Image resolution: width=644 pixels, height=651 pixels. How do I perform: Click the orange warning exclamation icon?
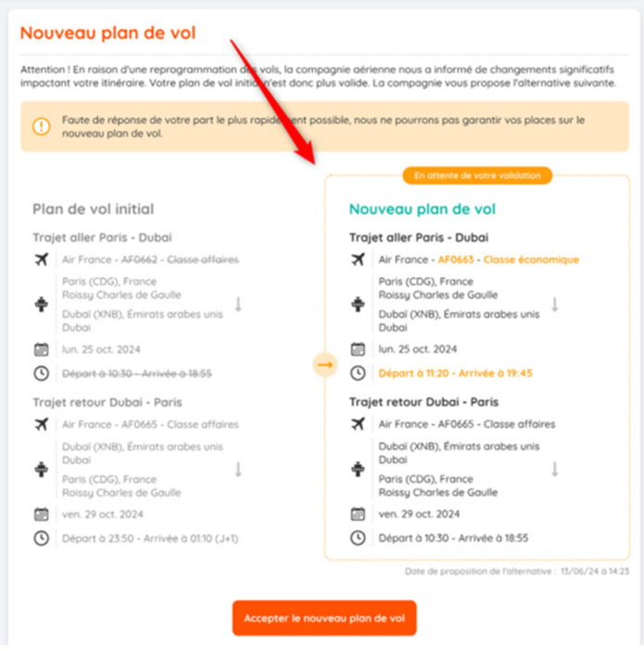coord(41,127)
